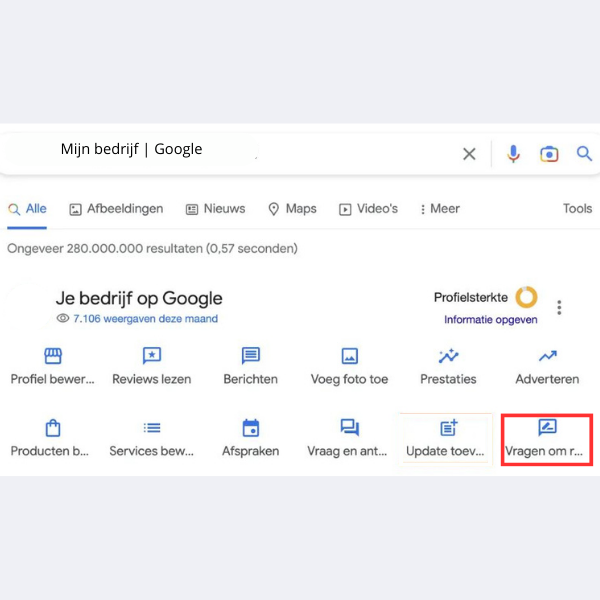600x600 pixels.
Task: Expand the Meer search options menu
Action: click(x=440, y=209)
